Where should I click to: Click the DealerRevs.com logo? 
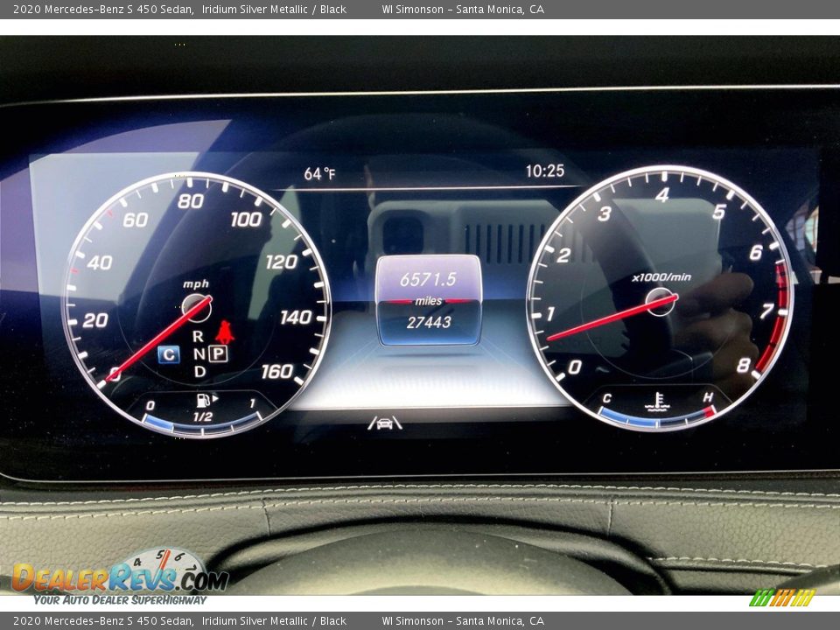(x=121, y=577)
